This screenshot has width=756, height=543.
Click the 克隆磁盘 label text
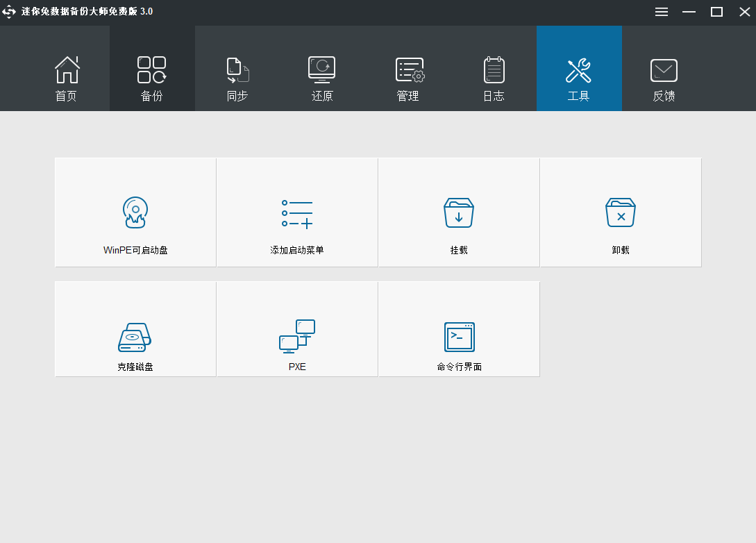pos(135,367)
